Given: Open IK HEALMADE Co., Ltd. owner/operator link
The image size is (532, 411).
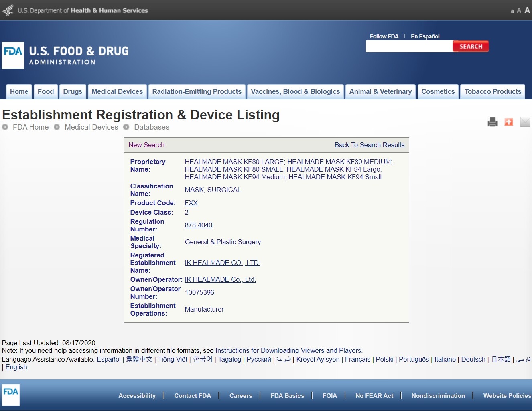Looking at the screenshot, I should coord(220,280).
